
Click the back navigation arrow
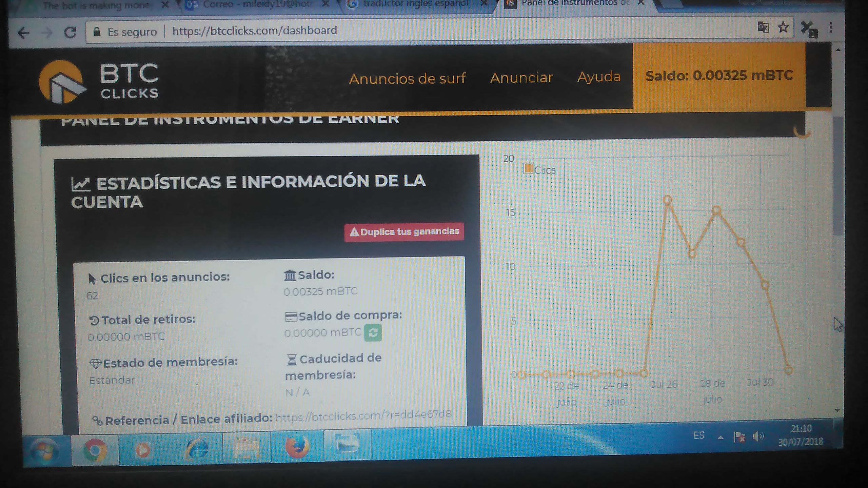tap(23, 33)
